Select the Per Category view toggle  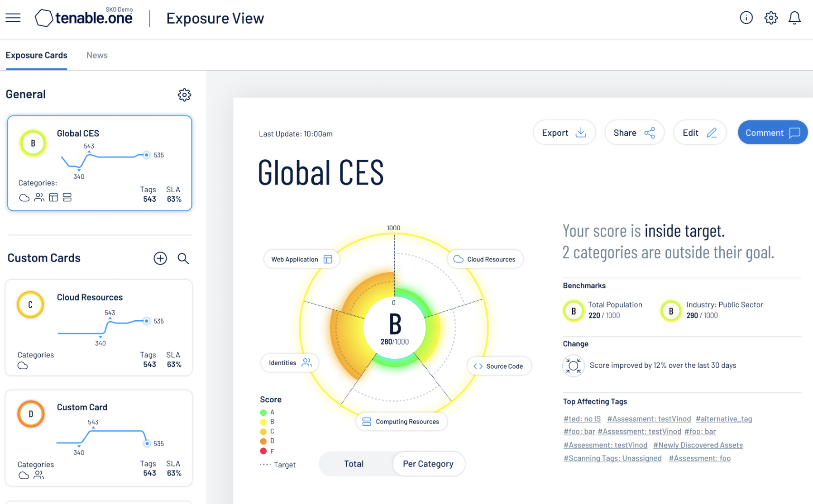click(428, 464)
